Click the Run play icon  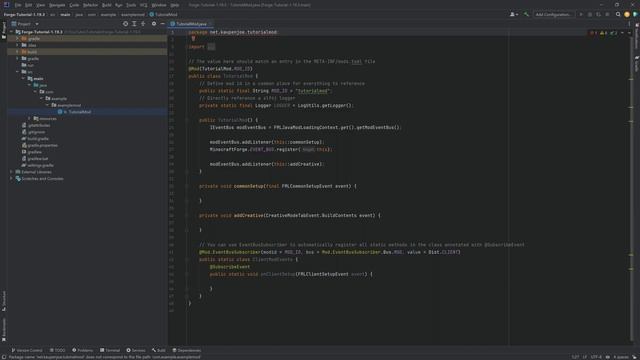(x=581, y=14)
